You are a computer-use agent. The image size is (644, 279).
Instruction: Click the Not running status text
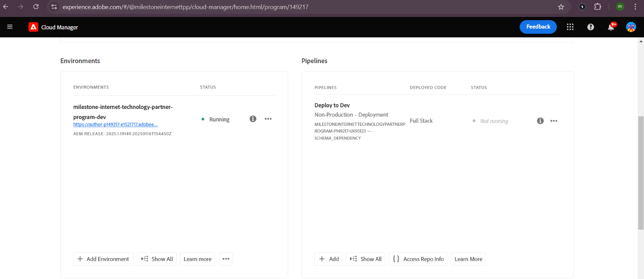click(x=494, y=121)
